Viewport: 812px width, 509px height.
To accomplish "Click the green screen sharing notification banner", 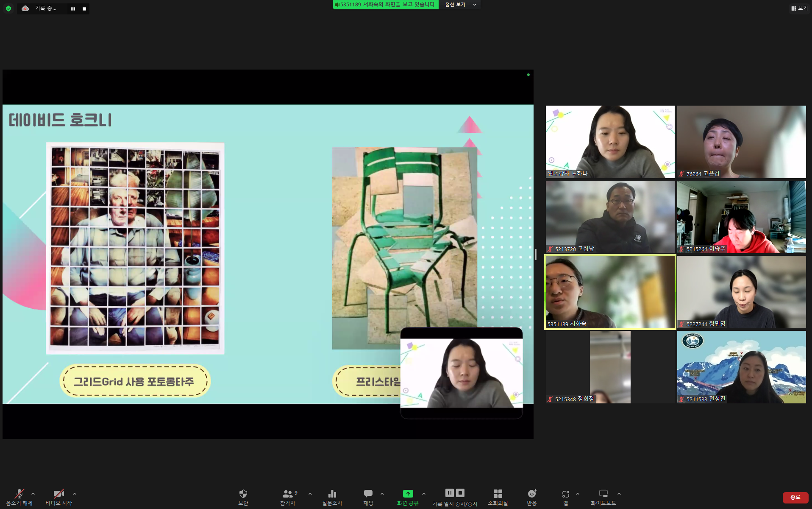I will tap(385, 5).
